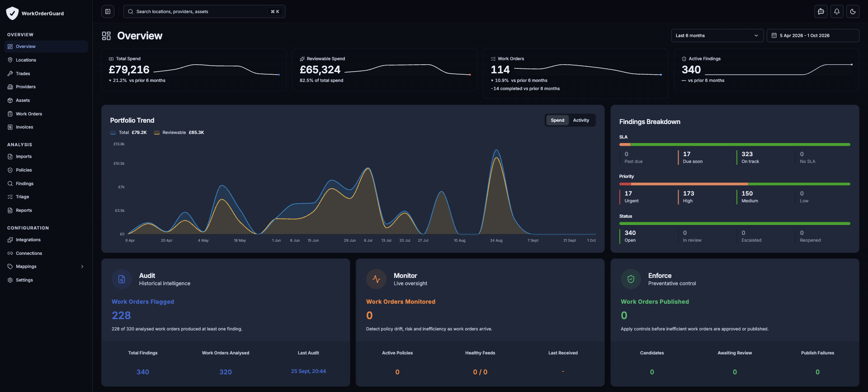Focus the search locations, providers, assets field
This screenshot has width=868, height=392.
pyautogui.click(x=204, y=11)
